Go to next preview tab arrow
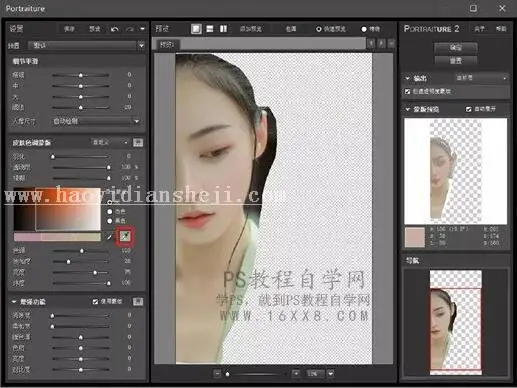The height and width of the screenshot is (388, 517). click(x=381, y=43)
